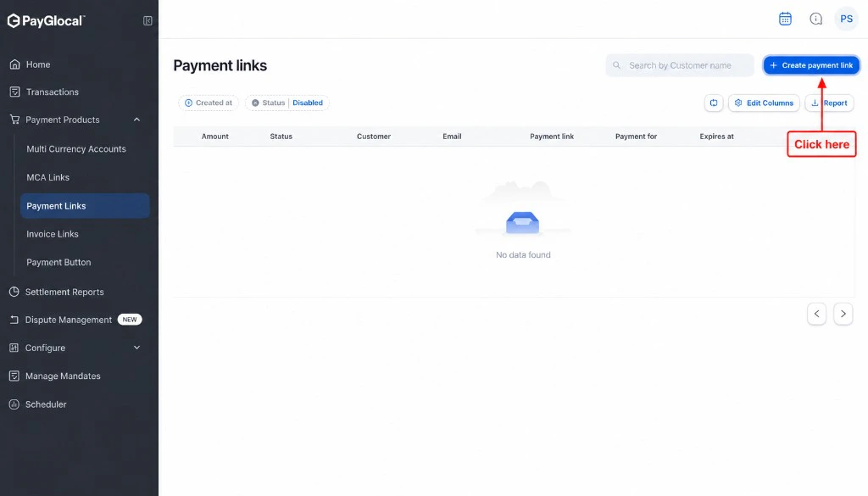The height and width of the screenshot is (496, 868).
Task: Open the PS profile avatar
Action: click(847, 19)
